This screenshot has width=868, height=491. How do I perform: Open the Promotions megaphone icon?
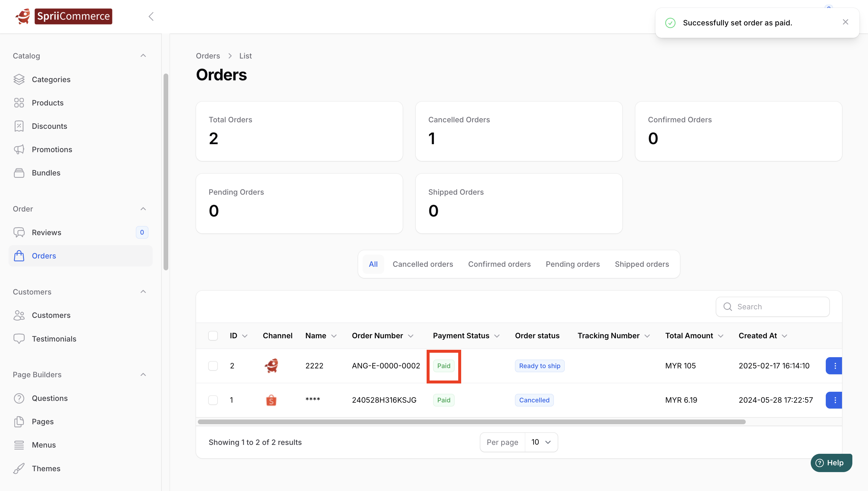tap(19, 149)
